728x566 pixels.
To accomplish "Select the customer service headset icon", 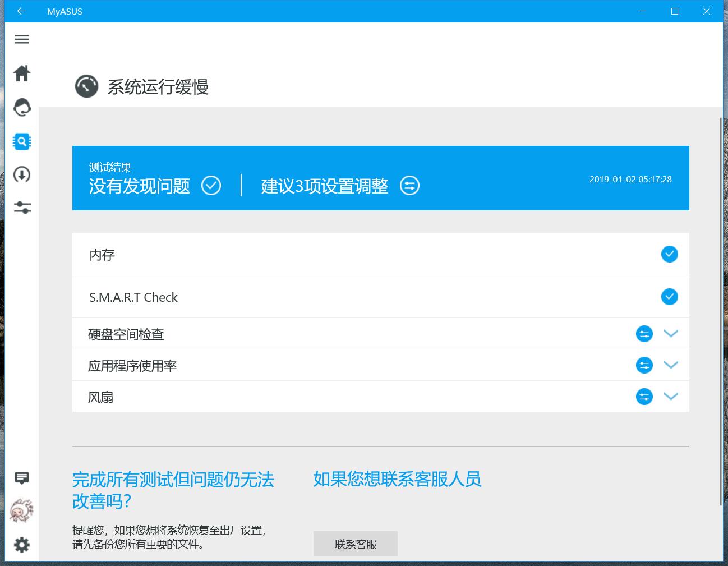I will (x=21, y=108).
